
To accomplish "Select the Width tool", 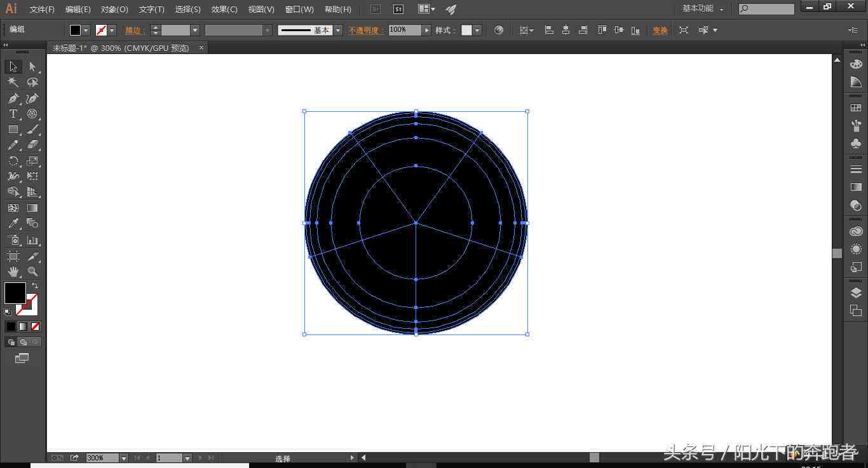I will pyautogui.click(x=13, y=176).
